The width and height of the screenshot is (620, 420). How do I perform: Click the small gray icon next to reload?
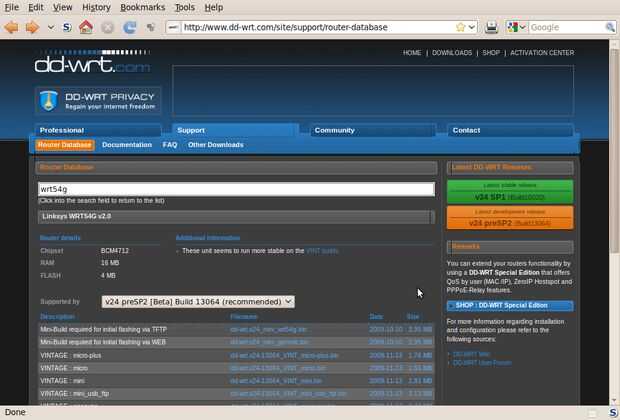[x=150, y=27]
